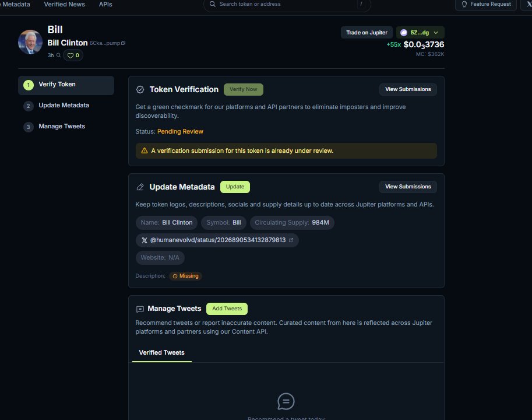Open the @humanevolvd status link
This screenshot has width=532, height=420.
217,240
